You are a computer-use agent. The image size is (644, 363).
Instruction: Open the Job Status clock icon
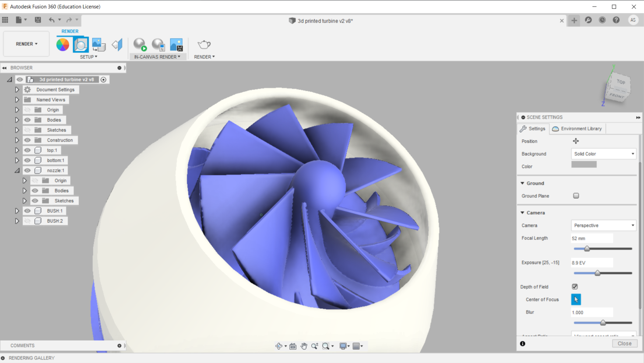(602, 20)
